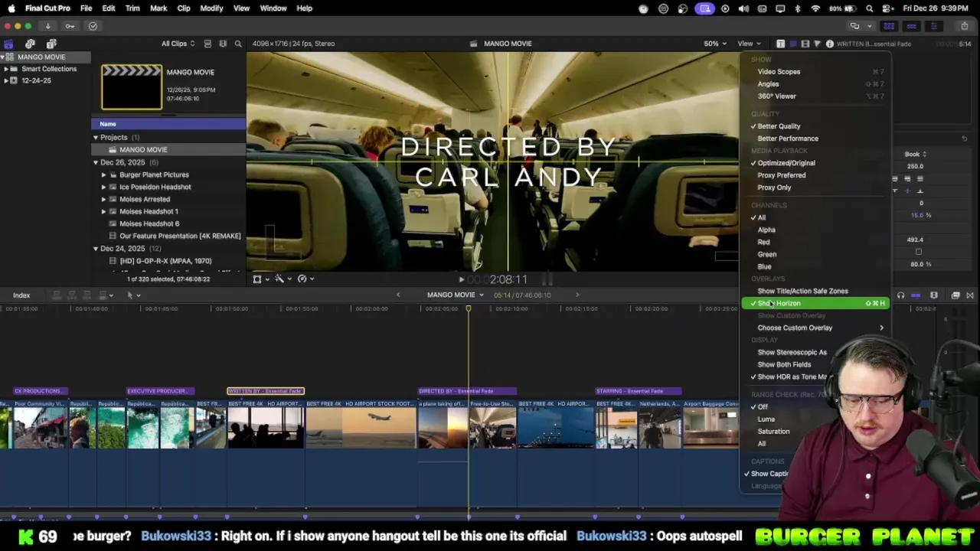Open the Background Tasks checkmark icon
980x551 pixels.
click(93, 26)
